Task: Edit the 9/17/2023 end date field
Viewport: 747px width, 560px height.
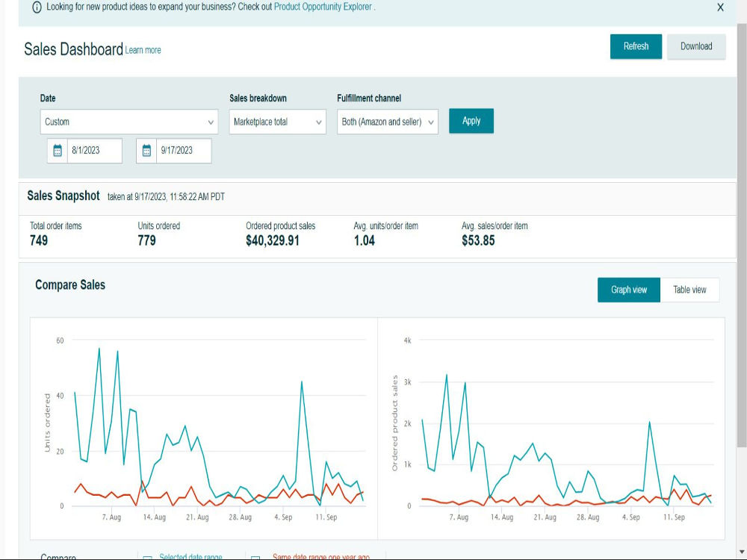Action: 184,151
